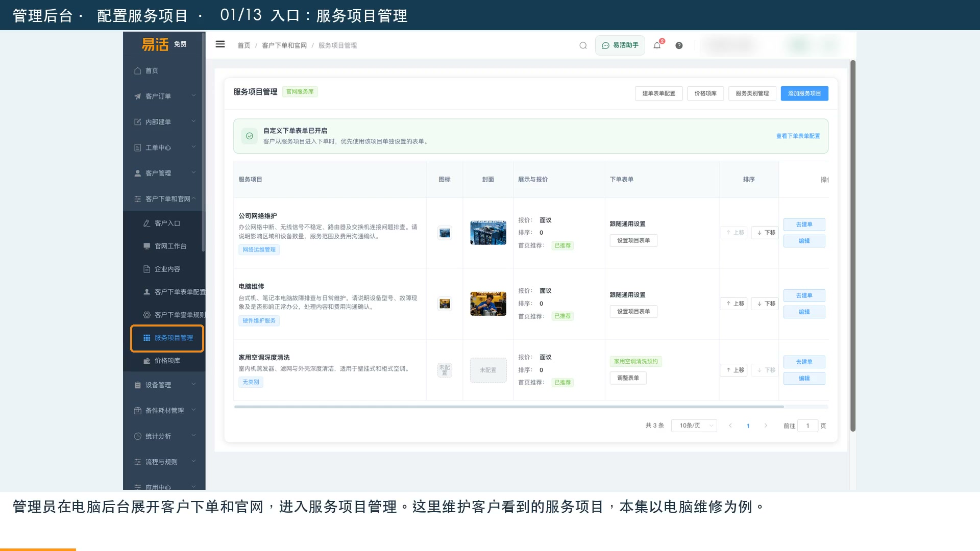Click the 前往 page number input

tap(807, 425)
